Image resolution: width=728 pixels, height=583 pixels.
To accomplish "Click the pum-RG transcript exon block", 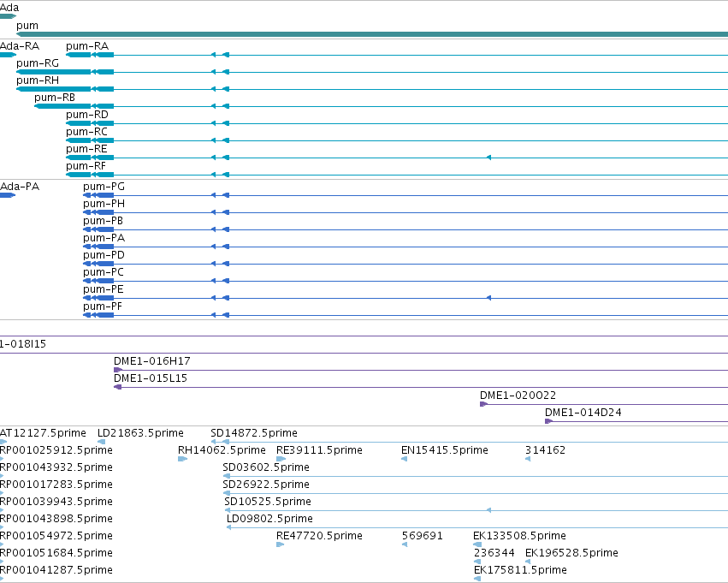I will (53, 72).
